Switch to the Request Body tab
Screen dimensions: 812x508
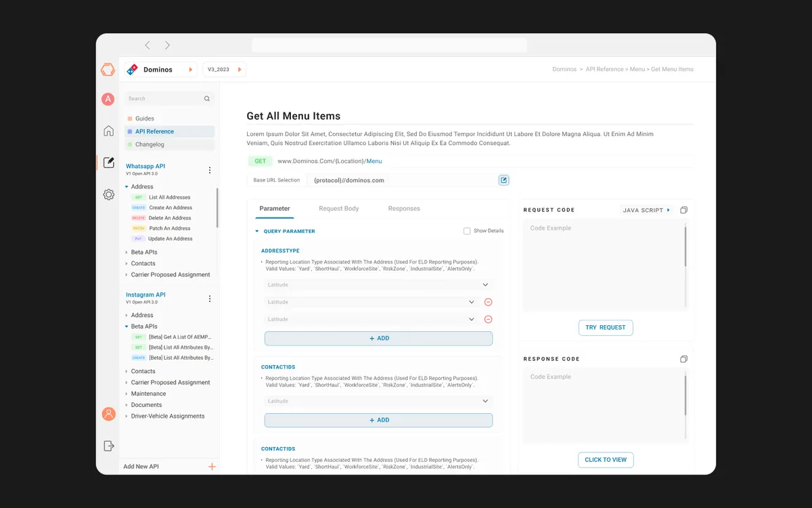click(x=339, y=209)
